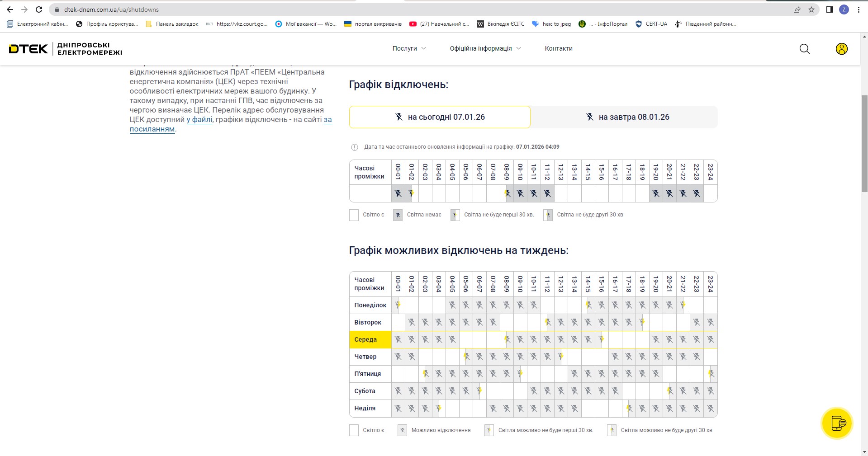Viewport: 868px width, 456px height.
Task: Reload the page with browser refresh icon
Action: click(39, 9)
